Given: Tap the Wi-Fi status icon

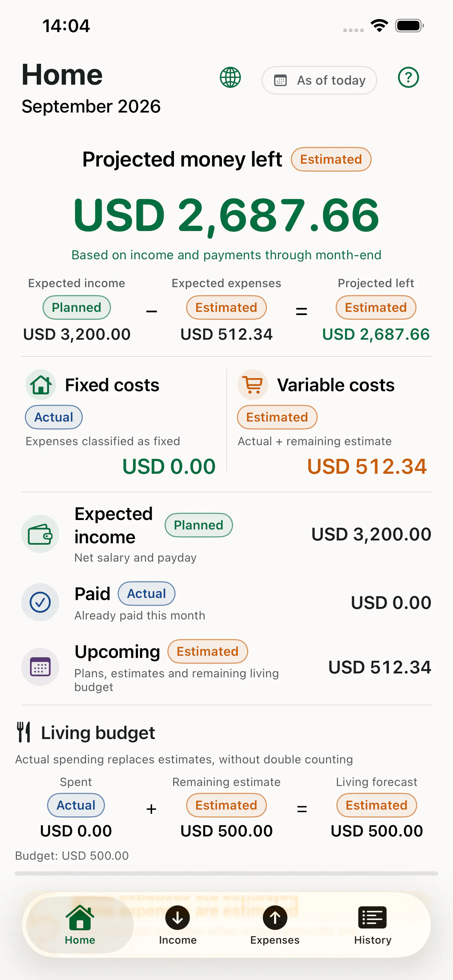Looking at the screenshot, I should tap(379, 26).
